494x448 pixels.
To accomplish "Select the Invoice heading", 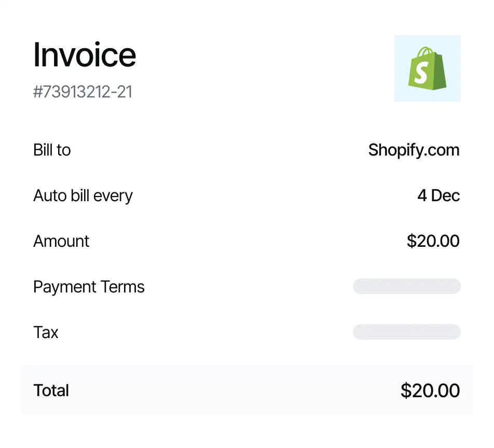I will (85, 55).
